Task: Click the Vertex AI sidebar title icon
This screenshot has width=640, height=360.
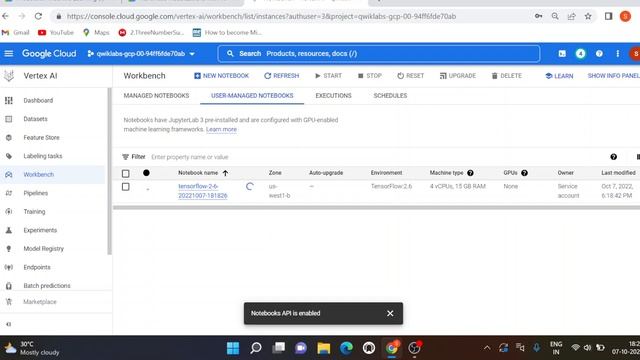Action: click(x=9, y=76)
